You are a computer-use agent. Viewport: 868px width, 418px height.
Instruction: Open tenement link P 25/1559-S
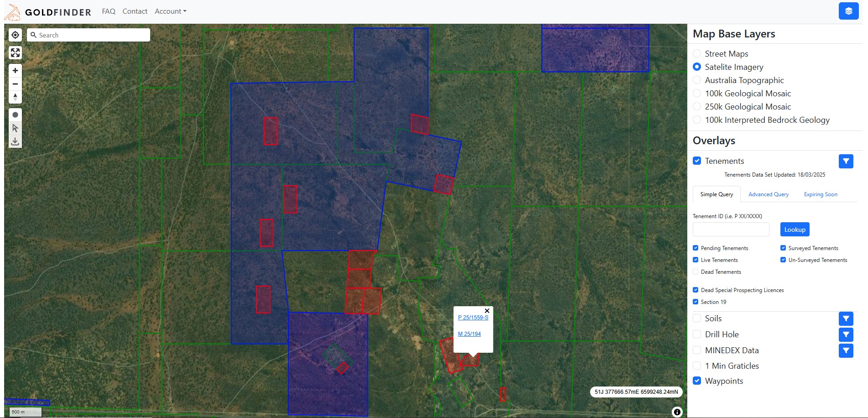click(x=473, y=318)
